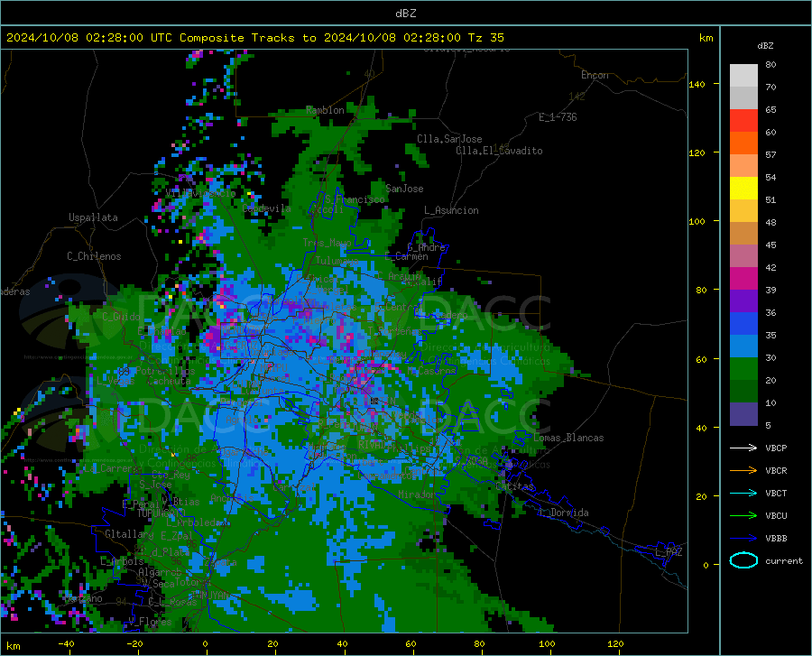Click the 'dBZ' heading above color legend

pyautogui.click(x=765, y=45)
